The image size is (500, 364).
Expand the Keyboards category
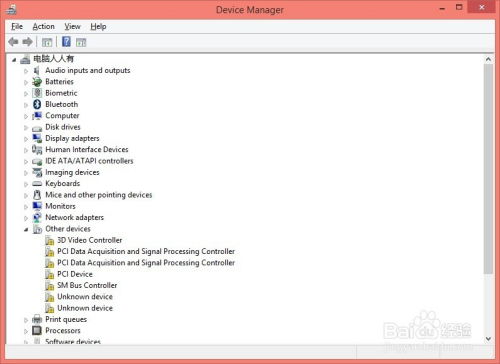[26, 184]
